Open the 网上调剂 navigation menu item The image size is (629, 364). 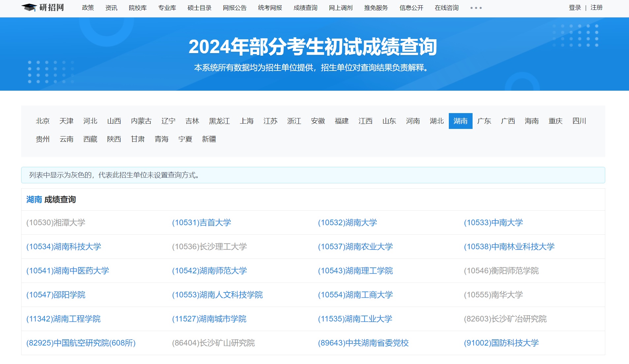(341, 8)
